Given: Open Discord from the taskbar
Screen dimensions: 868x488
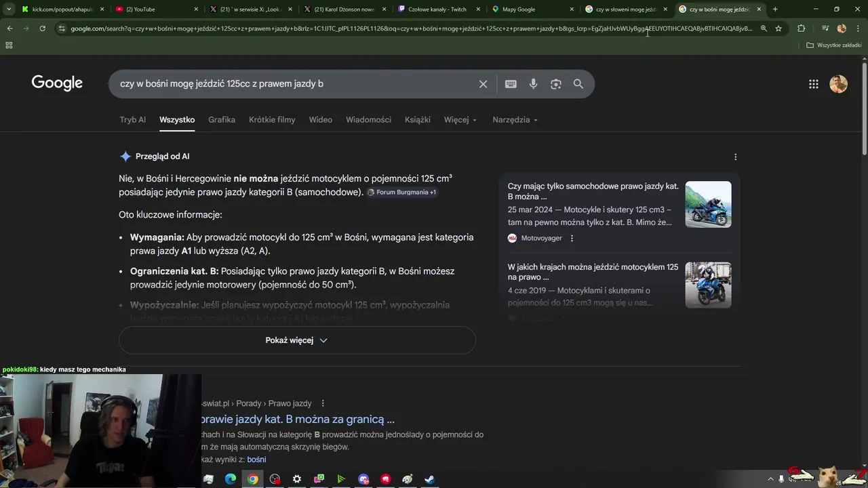Looking at the screenshot, I should 363,479.
